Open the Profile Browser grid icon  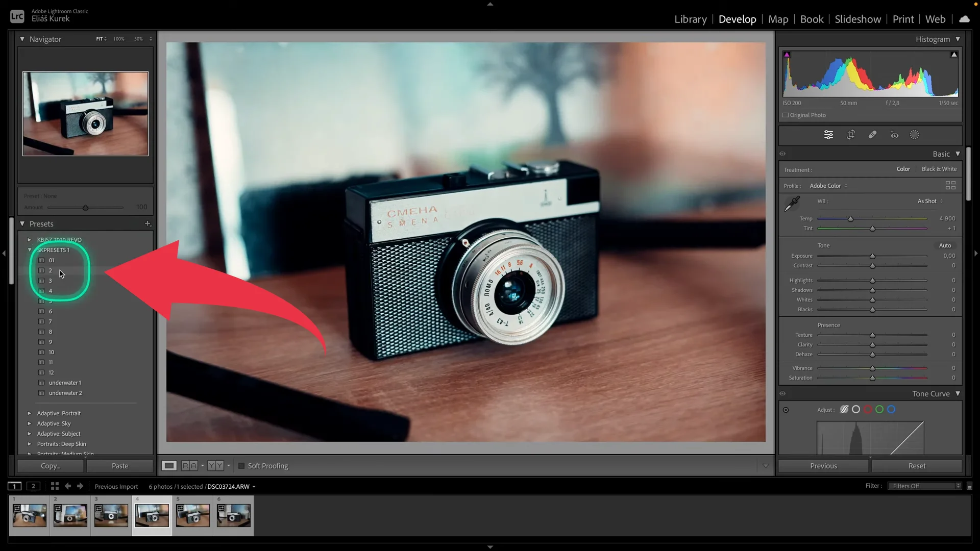pyautogui.click(x=950, y=185)
